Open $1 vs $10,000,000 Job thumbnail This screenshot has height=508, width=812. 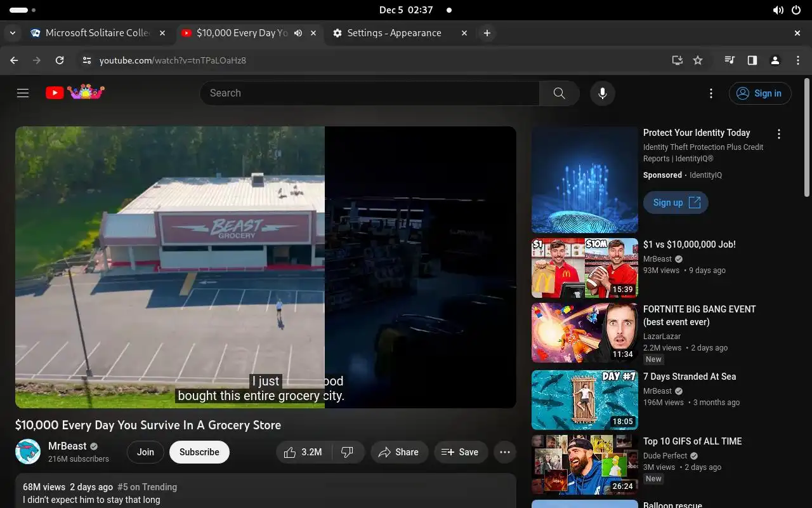[585, 268]
